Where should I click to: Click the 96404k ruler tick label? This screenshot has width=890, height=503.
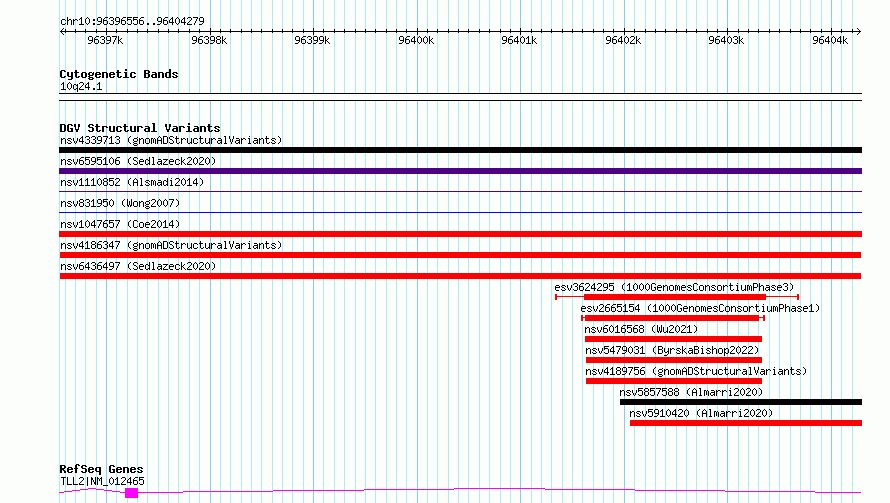click(x=830, y=40)
